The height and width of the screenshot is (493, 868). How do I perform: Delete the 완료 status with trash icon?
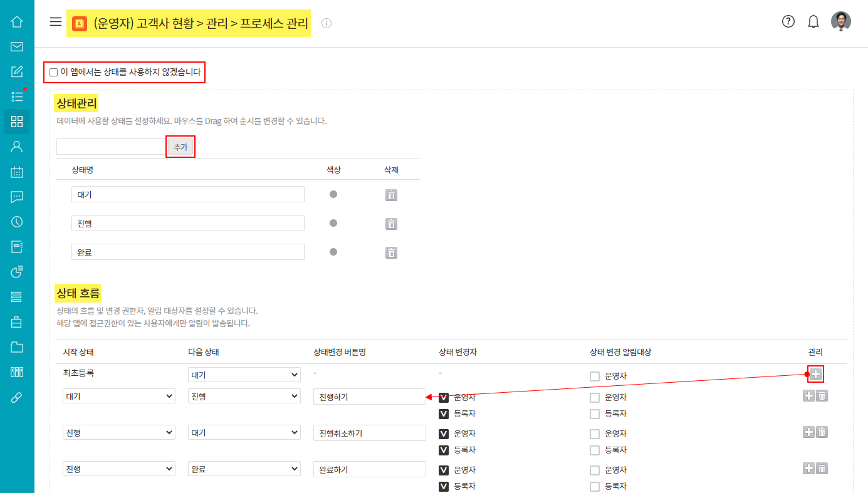(391, 252)
